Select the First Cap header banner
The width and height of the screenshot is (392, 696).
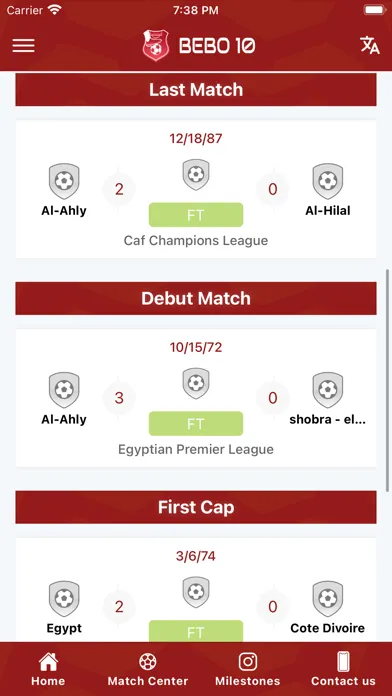[x=196, y=507]
